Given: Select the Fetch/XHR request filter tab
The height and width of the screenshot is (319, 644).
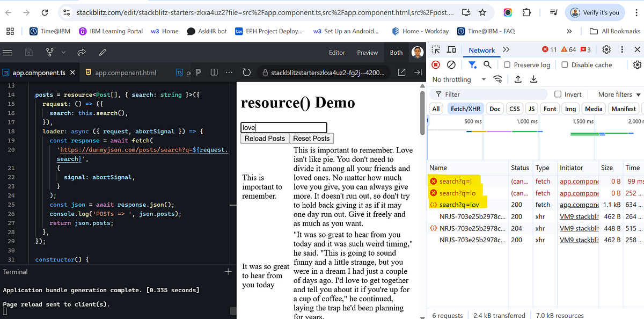Looking at the screenshot, I should point(465,108).
